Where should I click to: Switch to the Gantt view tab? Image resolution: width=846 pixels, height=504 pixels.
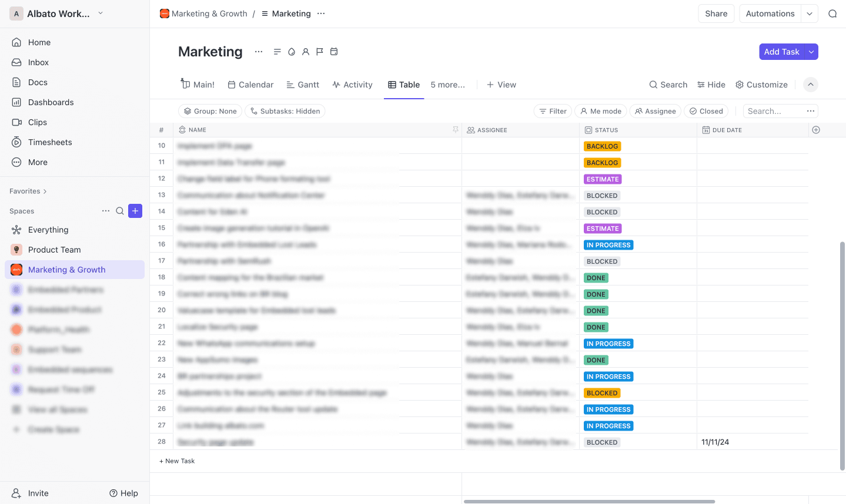coord(303,85)
